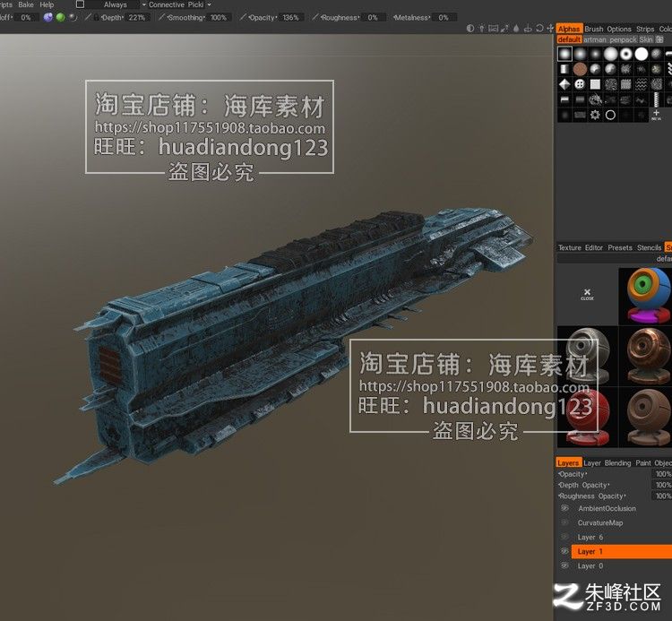Toggle visibility of AmbientOcclusion layer
Screen dimensions: 672x621
pos(564,508)
